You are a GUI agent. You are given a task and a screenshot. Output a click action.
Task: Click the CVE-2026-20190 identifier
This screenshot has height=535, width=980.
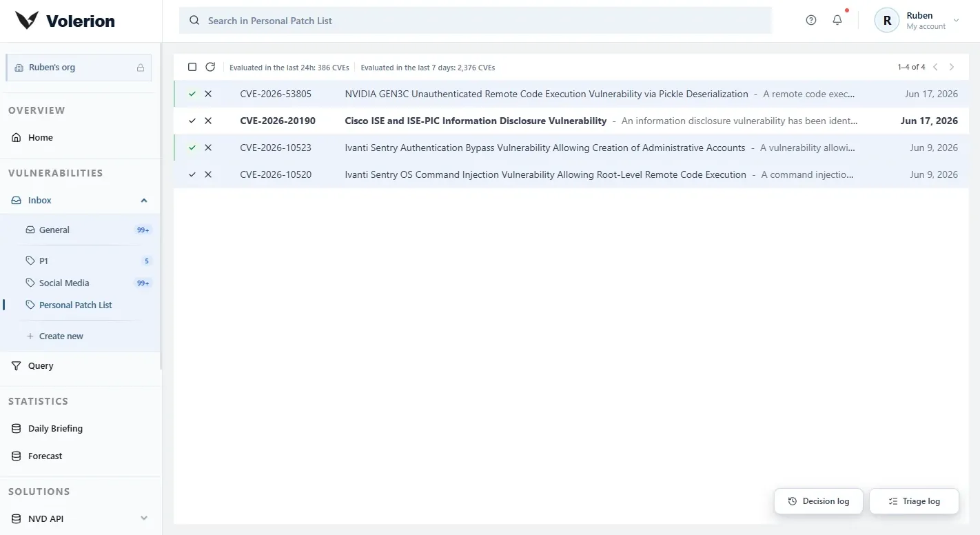pos(278,121)
